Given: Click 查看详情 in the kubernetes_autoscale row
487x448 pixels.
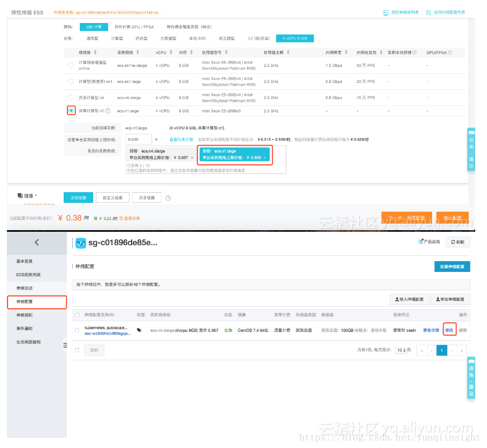Looking at the screenshot, I should [x=431, y=330].
